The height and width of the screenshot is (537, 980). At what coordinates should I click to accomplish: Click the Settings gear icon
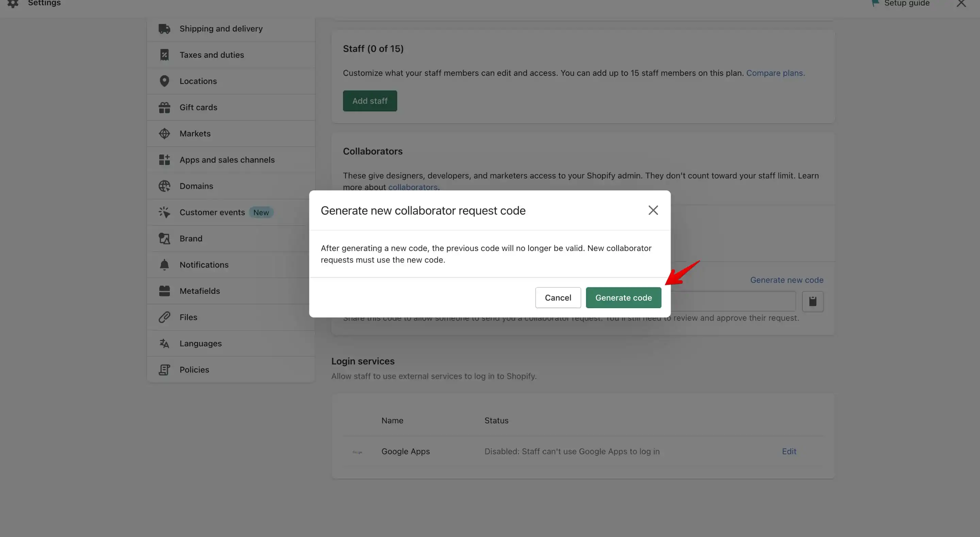tap(13, 3)
